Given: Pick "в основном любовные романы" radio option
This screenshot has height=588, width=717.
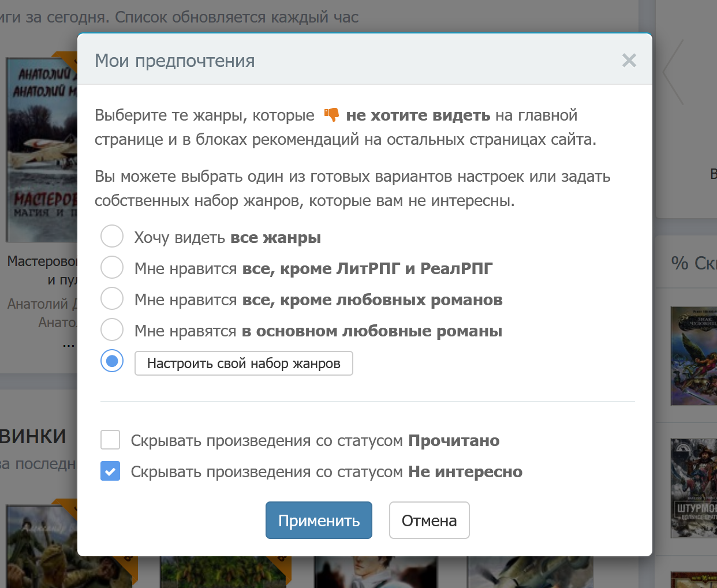Looking at the screenshot, I should click(112, 330).
